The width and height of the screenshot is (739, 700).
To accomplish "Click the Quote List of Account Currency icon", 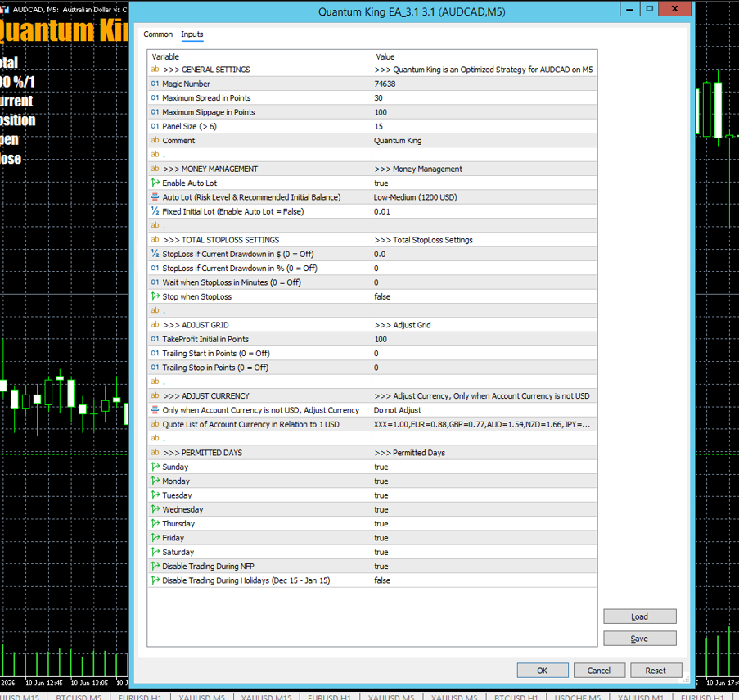I will click(155, 424).
